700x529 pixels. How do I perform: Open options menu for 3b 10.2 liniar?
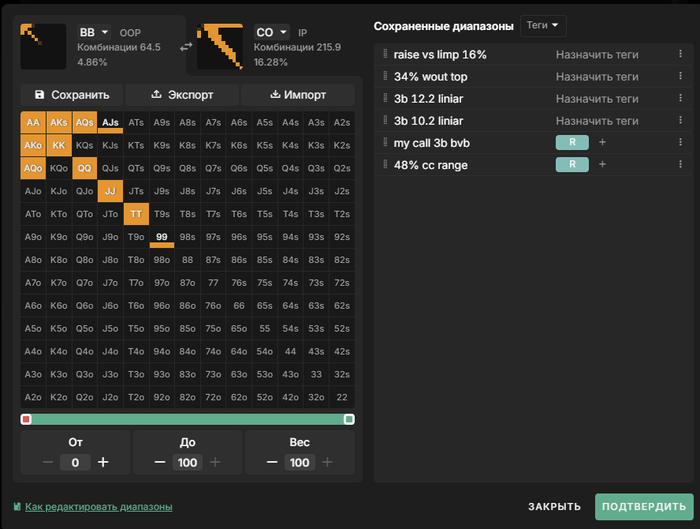[680, 121]
